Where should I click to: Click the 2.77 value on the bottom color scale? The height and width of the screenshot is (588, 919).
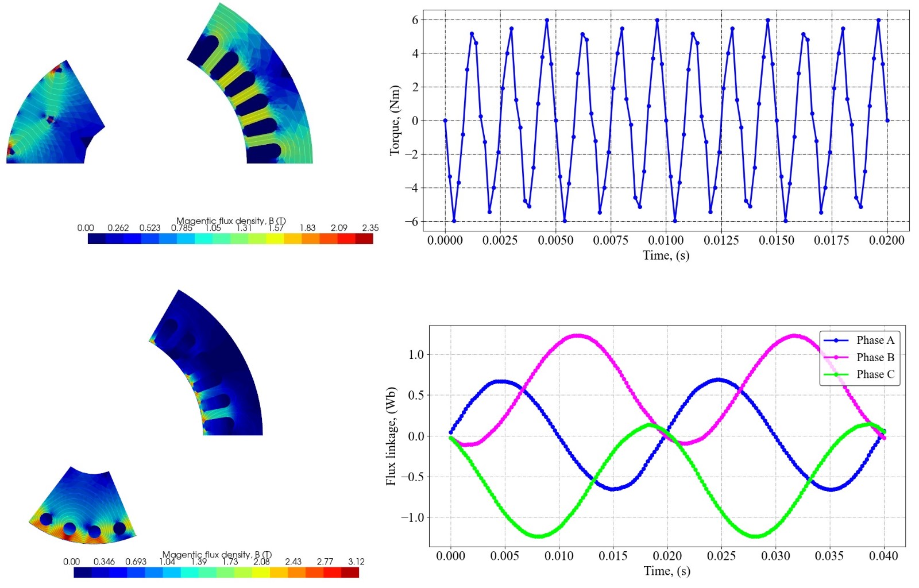coord(325,562)
